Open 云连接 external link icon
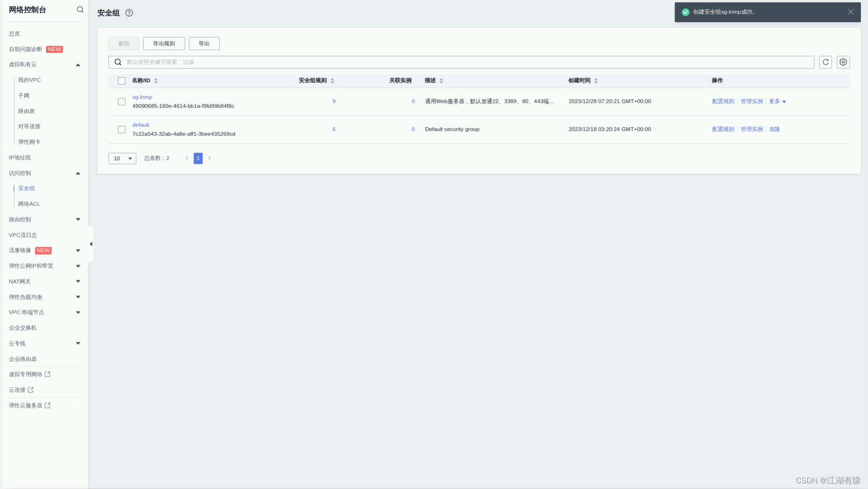 [31, 390]
